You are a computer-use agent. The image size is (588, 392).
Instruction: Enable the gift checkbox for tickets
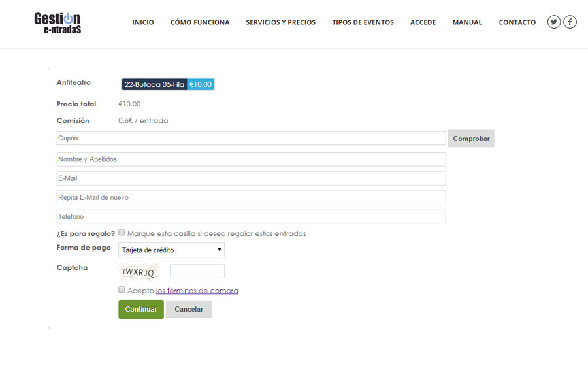coord(122,233)
